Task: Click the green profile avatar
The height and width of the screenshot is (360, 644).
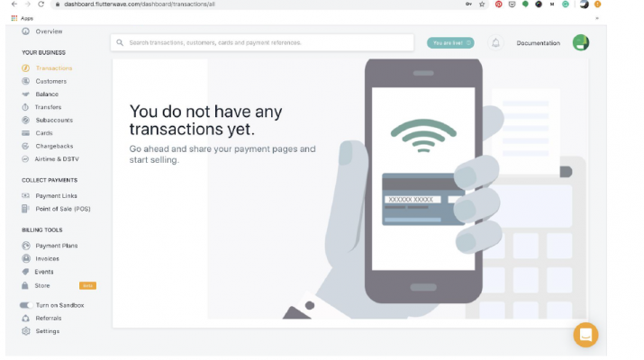Action: [x=581, y=42]
